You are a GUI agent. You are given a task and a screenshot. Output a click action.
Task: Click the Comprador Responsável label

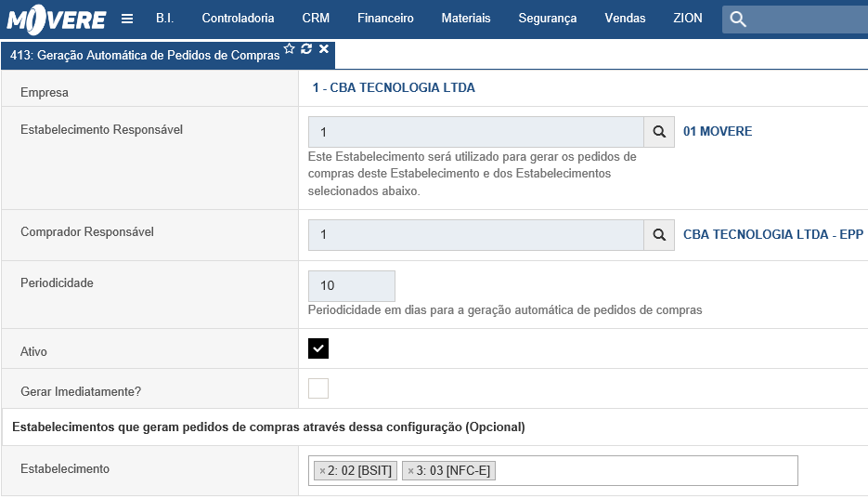(87, 232)
